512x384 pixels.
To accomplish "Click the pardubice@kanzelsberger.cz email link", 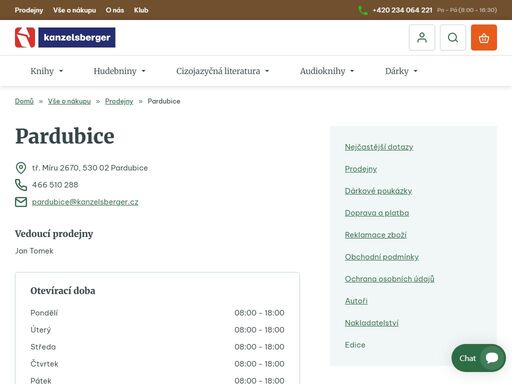I will pos(85,202).
